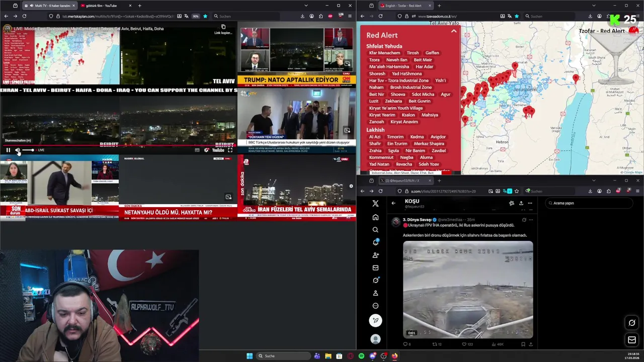Click Brosh Industrial Zone tag
The image size is (644, 362).
[411, 87]
